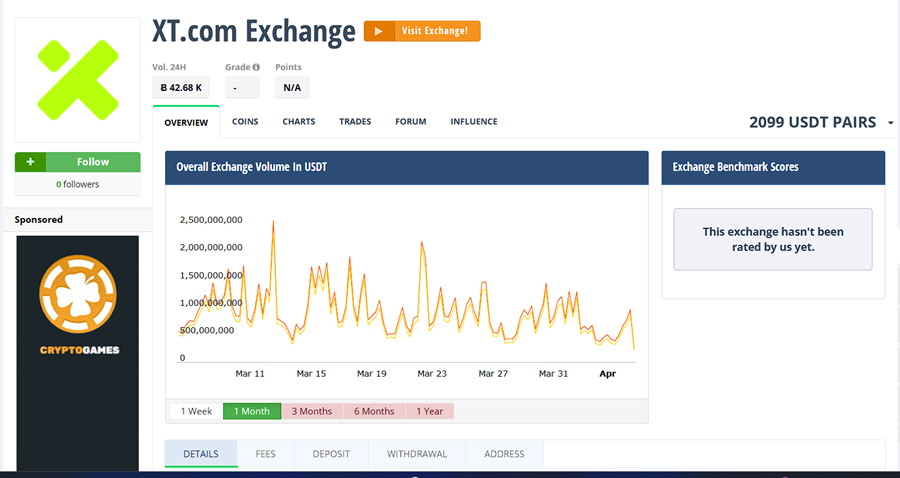This screenshot has width=900, height=478.
Task: Click the XT.com green X logo
Action: [78, 78]
